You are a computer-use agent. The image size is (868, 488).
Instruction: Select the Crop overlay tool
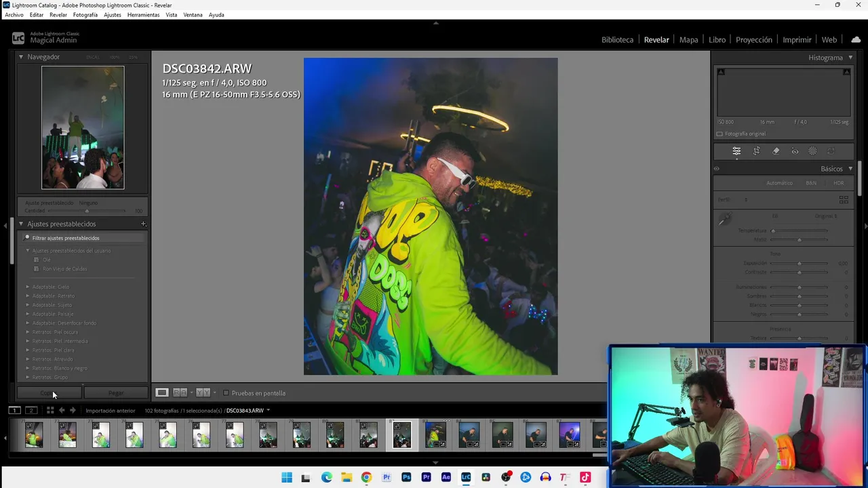click(x=757, y=151)
